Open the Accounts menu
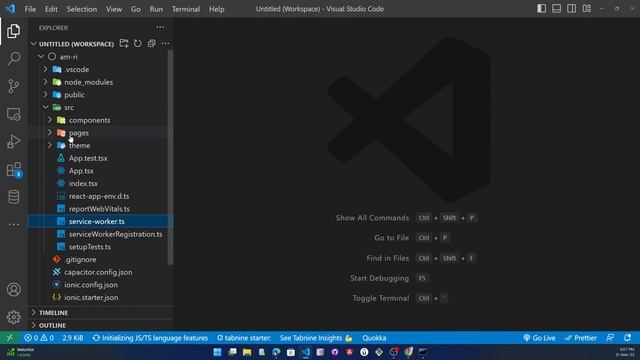This screenshot has width=640, height=360. pyautogui.click(x=13, y=289)
